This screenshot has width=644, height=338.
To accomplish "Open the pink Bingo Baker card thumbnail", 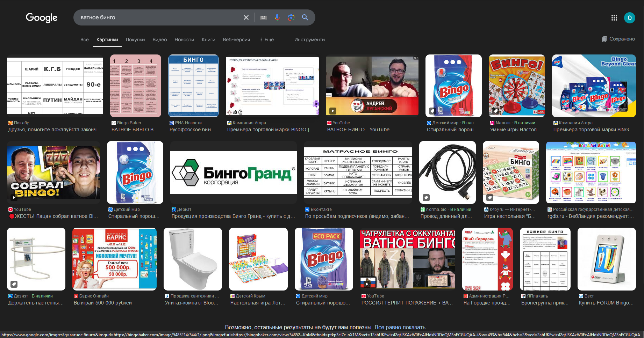I will tap(136, 86).
